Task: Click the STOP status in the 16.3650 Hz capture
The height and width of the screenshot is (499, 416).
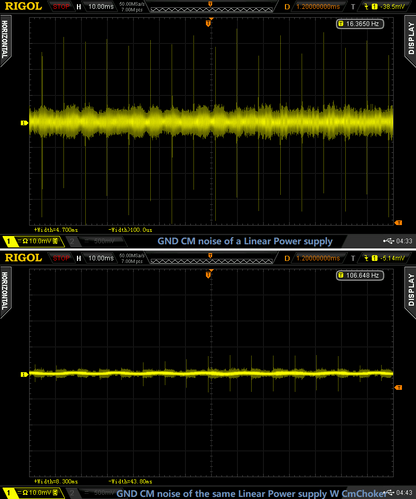Action: coord(61,6)
